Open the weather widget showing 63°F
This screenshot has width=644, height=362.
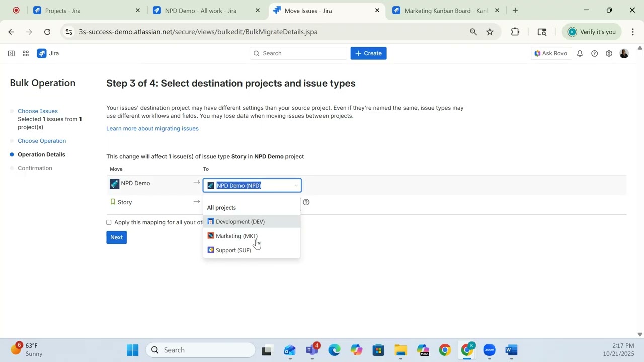tap(27, 350)
